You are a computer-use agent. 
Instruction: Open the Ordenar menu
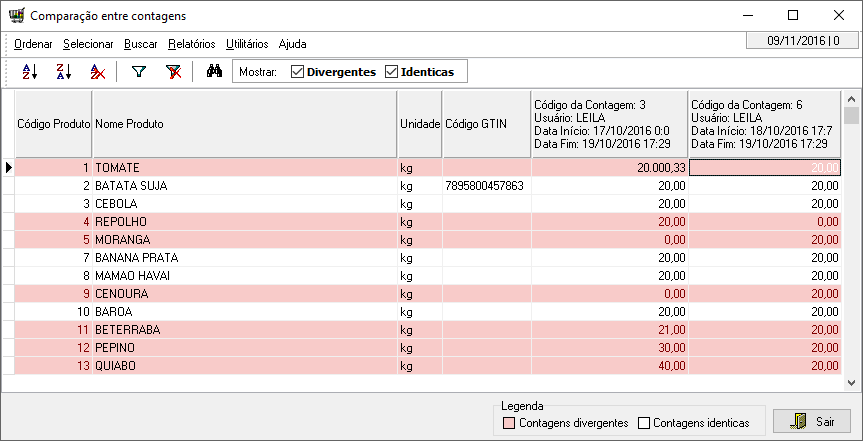[x=33, y=44]
